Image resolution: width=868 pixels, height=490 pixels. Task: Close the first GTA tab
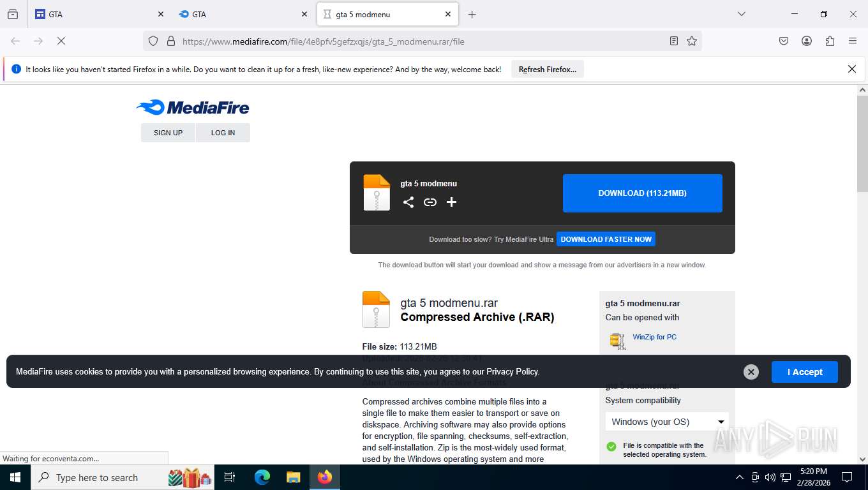pyautogui.click(x=161, y=14)
